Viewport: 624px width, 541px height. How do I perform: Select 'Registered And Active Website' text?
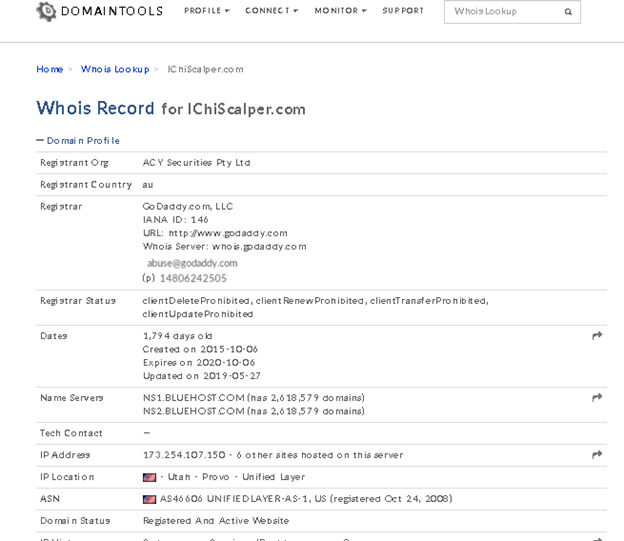click(x=216, y=521)
